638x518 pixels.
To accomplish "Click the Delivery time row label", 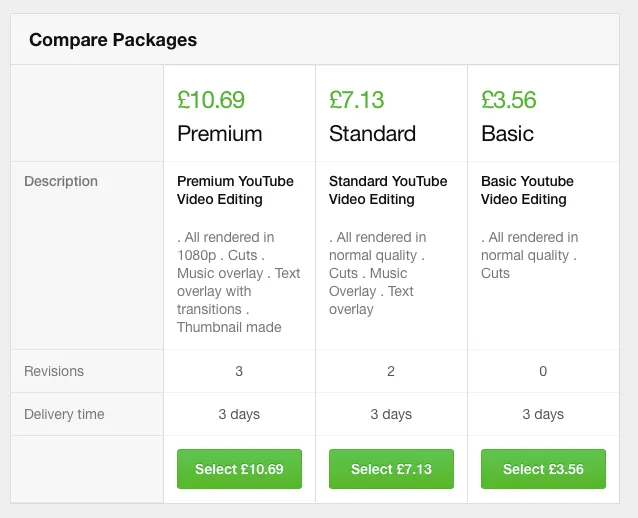I will 64,414.
